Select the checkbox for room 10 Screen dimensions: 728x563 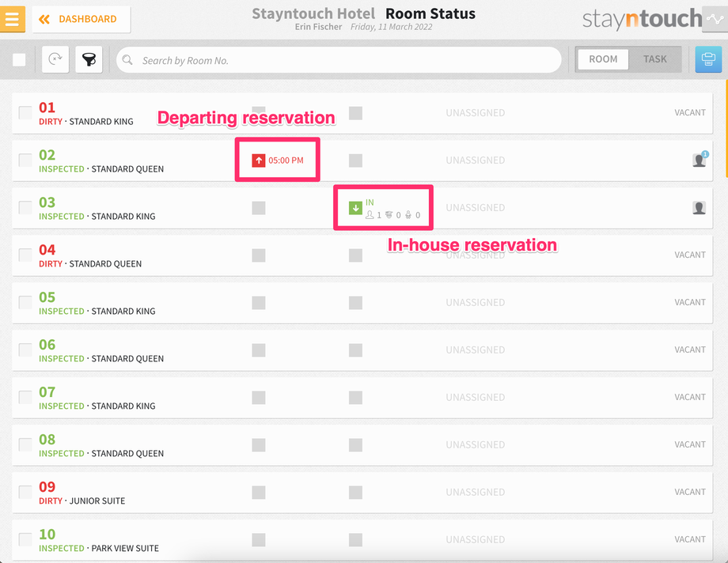tap(25, 539)
